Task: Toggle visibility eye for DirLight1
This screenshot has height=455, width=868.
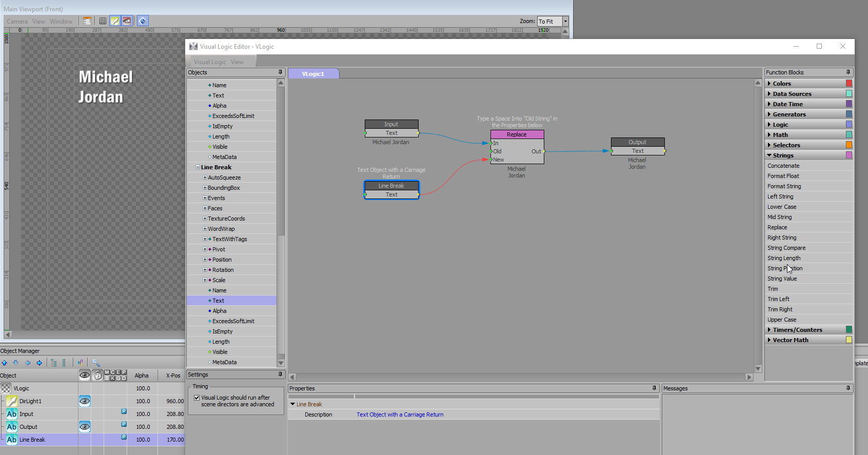Action: coord(85,401)
